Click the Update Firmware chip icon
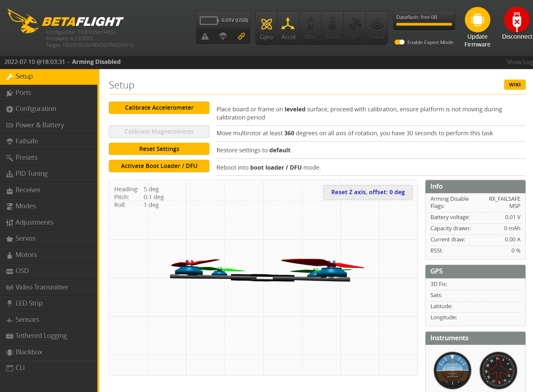The height and width of the screenshot is (392, 533). pyautogui.click(x=477, y=20)
